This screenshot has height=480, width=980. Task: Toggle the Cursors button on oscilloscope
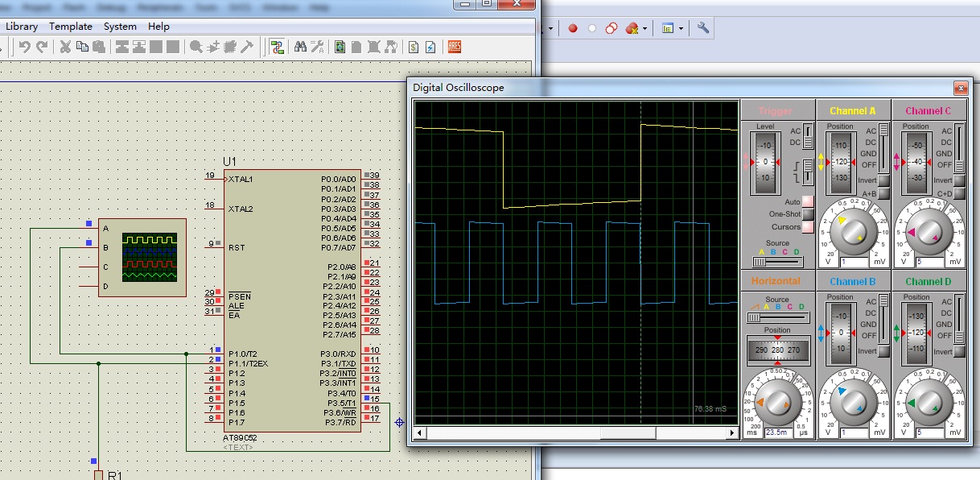point(808,227)
